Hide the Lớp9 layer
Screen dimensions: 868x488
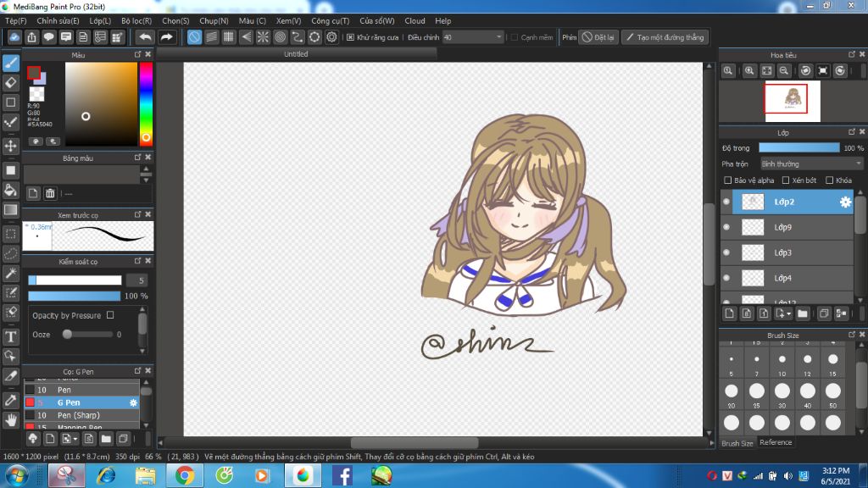pos(726,227)
